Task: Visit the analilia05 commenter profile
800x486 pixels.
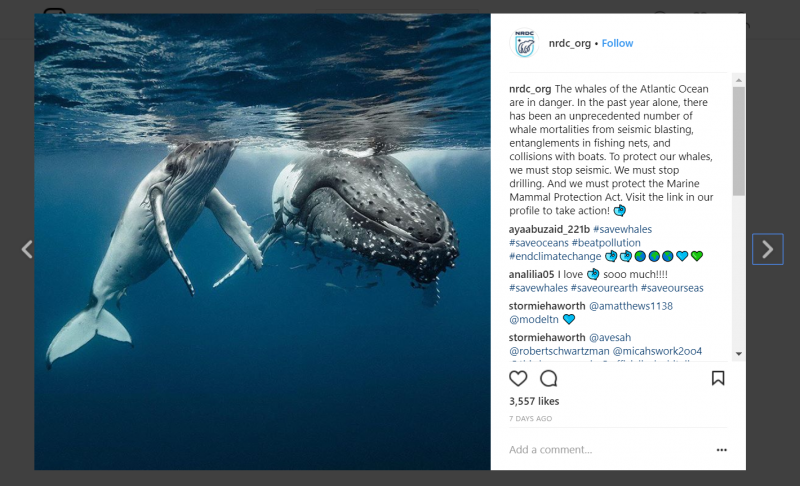Action: click(x=531, y=274)
